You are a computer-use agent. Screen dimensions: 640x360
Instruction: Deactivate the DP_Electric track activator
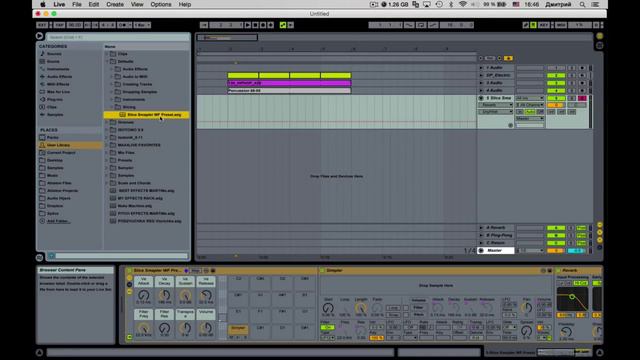(x=556, y=76)
